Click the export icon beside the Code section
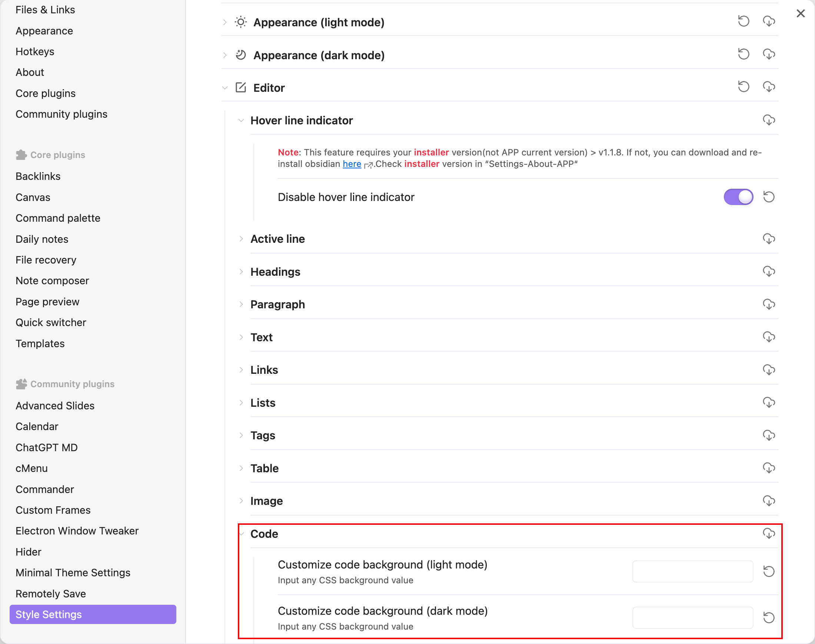 769,534
